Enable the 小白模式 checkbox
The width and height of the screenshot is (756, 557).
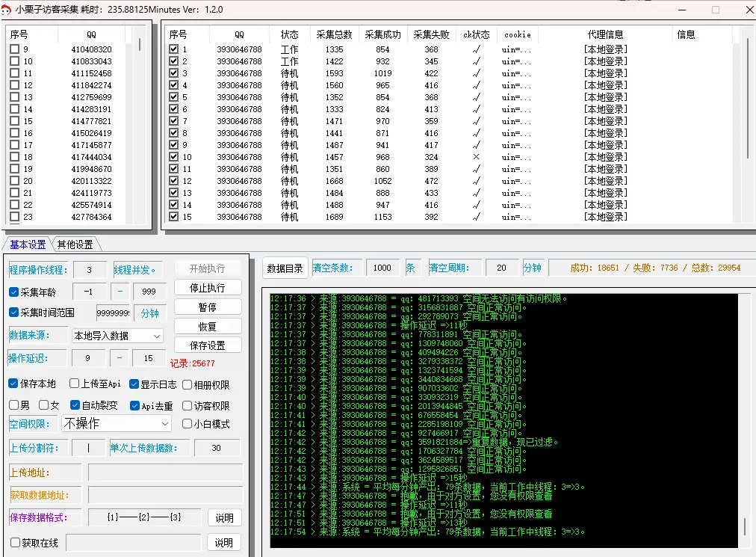click(187, 424)
